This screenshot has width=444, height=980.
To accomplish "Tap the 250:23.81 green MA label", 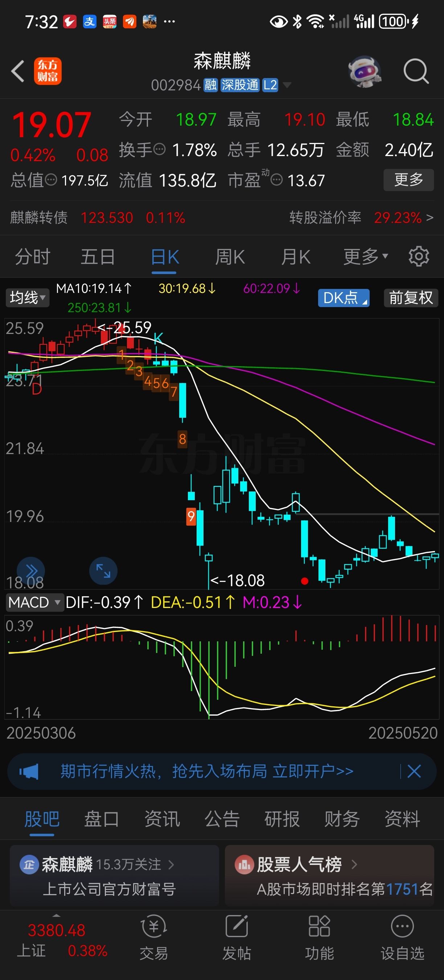I will coord(100,307).
